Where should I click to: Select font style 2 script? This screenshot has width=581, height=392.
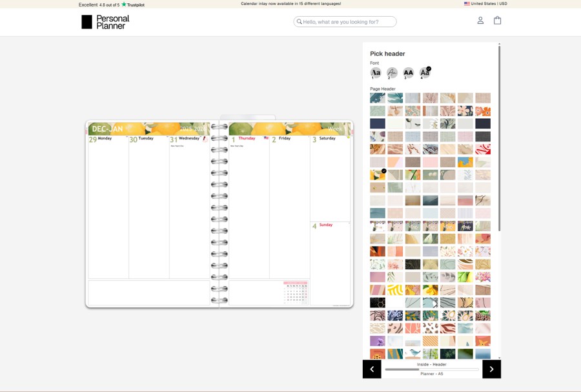pyautogui.click(x=392, y=73)
